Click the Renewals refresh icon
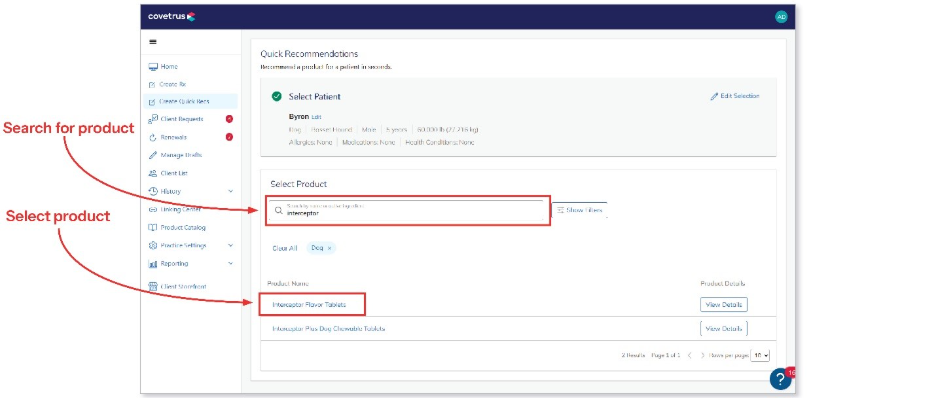 [x=153, y=137]
